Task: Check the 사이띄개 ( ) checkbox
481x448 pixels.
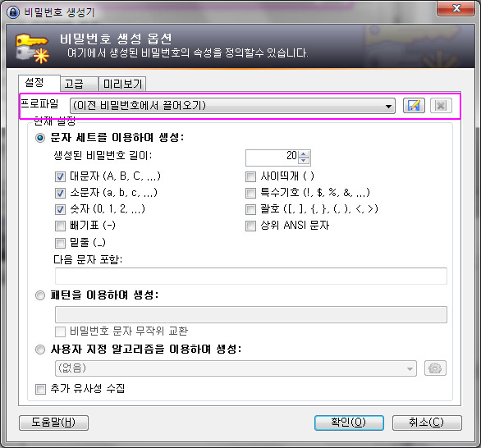Action: [250, 176]
